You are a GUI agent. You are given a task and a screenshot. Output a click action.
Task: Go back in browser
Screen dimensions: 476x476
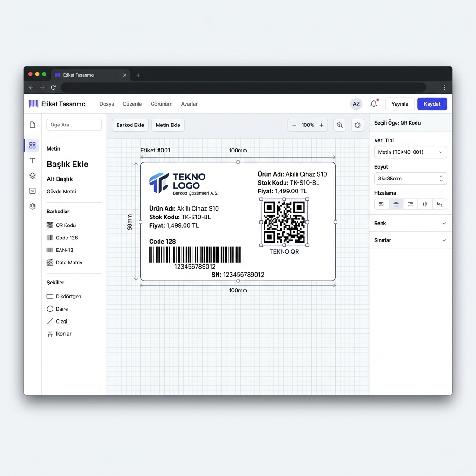(x=31, y=87)
